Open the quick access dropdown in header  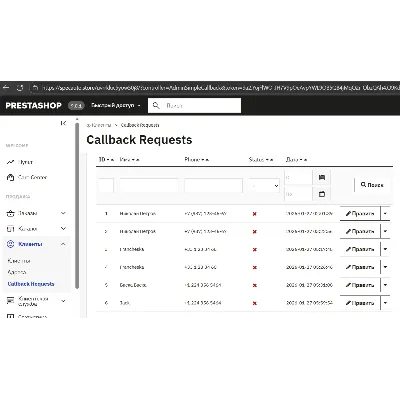[116, 105]
